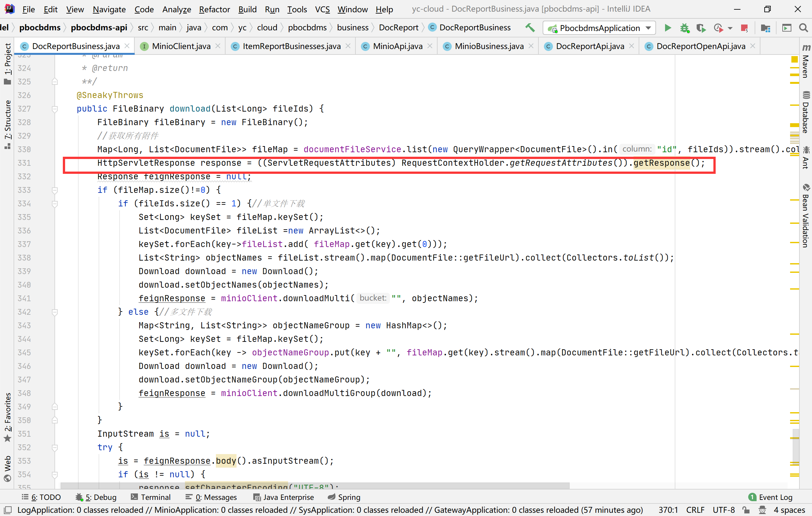This screenshot has width=812, height=516.
Task: Open the PbocbdmsApplication run configuration dropdown
Action: [599, 28]
